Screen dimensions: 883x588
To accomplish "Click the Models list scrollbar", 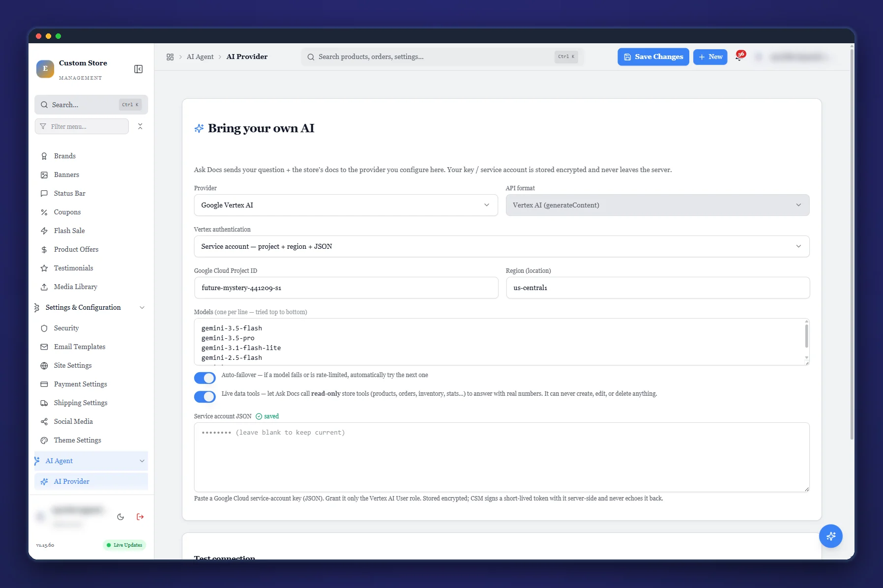I will pos(806,336).
